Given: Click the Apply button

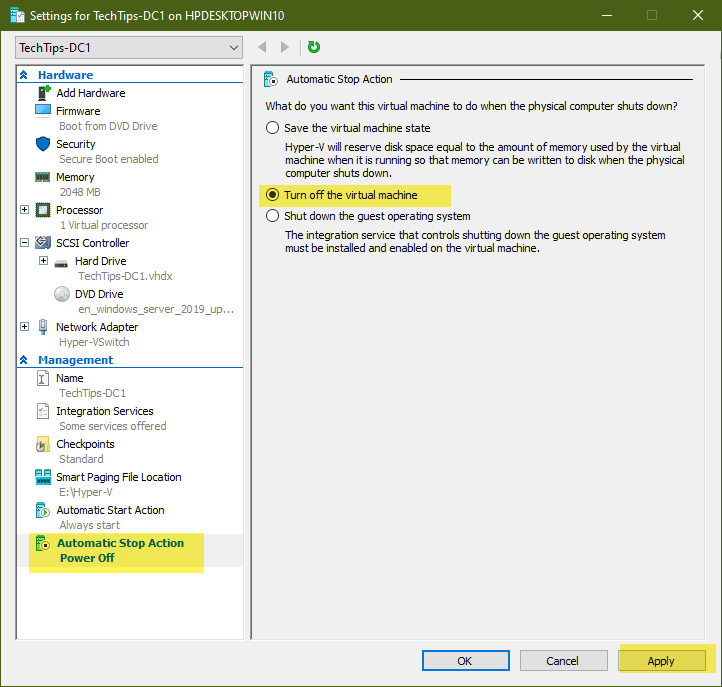Looking at the screenshot, I should pos(661,661).
